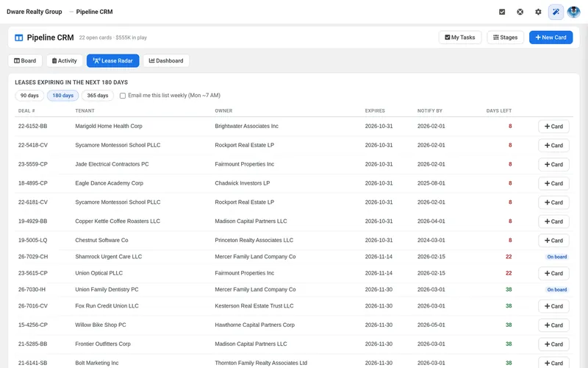Add card for Frontier Outfitters Corp
The image size is (588, 368).
coord(553,344)
